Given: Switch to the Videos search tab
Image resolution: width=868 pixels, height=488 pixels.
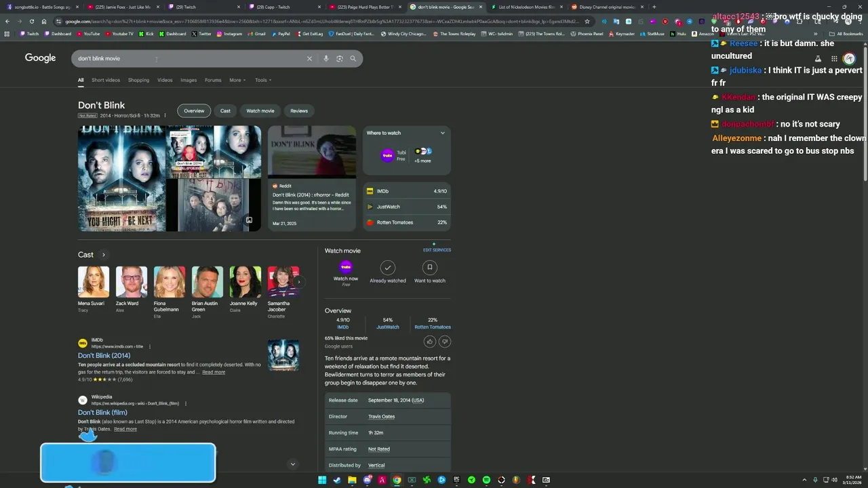Looking at the screenshot, I should pyautogui.click(x=165, y=80).
